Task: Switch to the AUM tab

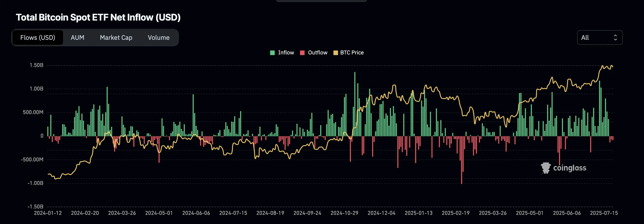Action: pos(78,37)
